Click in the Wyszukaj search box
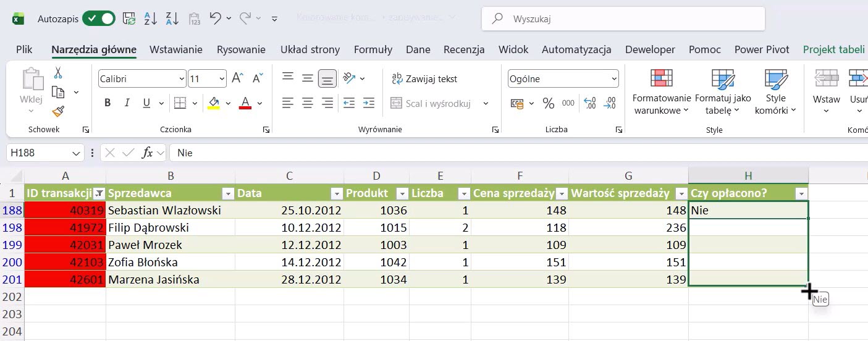Image resolution: width=868 pixels, height=341 pixels. click(623, 19)
